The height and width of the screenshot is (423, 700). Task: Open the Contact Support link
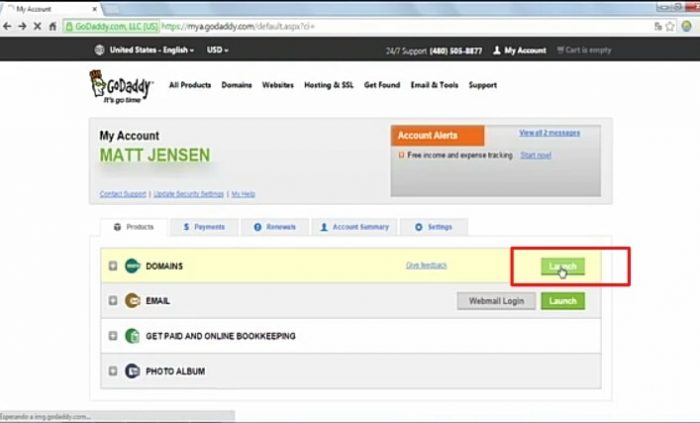point(123,194)
